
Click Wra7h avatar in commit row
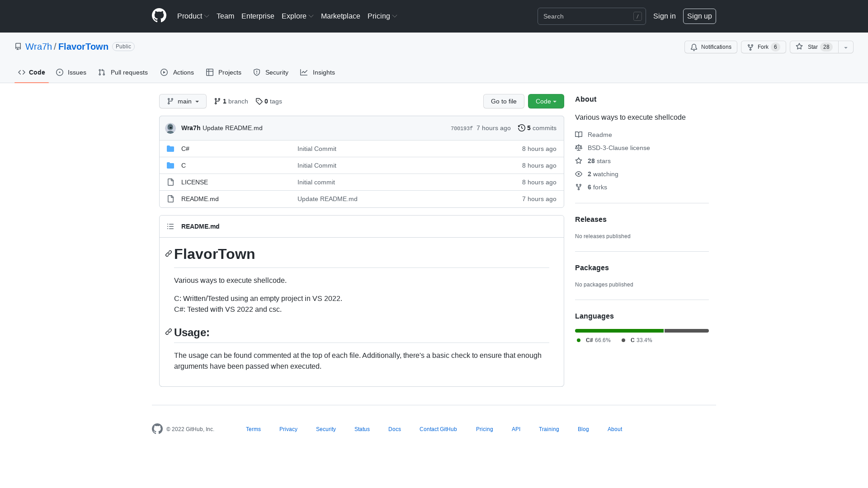tap(170, 128)
